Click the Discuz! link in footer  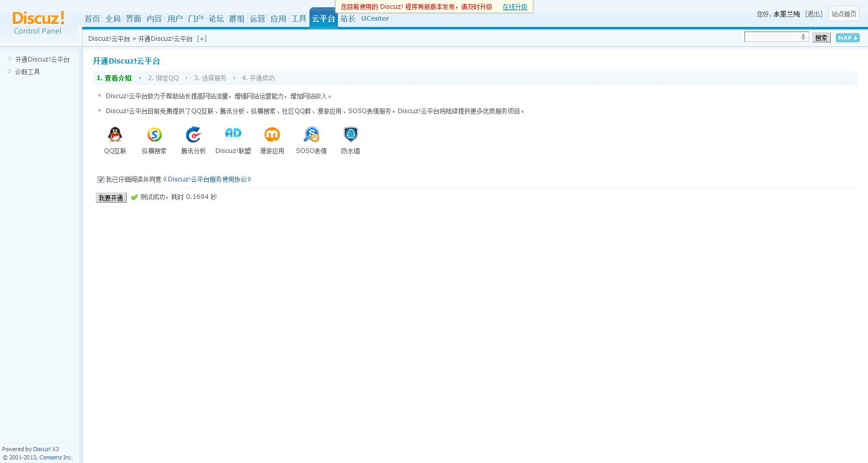coord(42,449)
